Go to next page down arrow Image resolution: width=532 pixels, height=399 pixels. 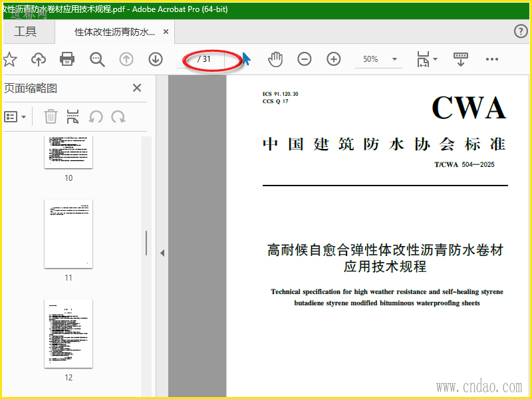point(156,59)
